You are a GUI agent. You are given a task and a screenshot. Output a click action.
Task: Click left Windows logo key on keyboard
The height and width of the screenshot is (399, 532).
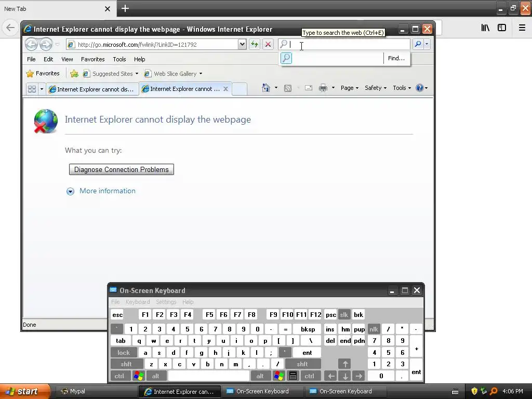(139, 376)
